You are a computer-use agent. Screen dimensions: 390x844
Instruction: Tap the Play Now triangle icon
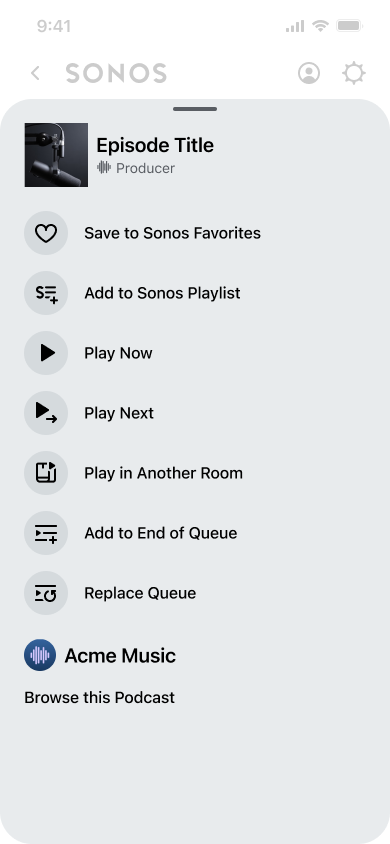[46, 353]
